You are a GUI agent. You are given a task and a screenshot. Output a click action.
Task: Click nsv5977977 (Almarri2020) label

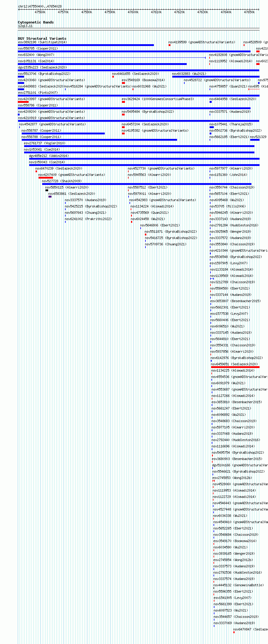tap(231, 168)
